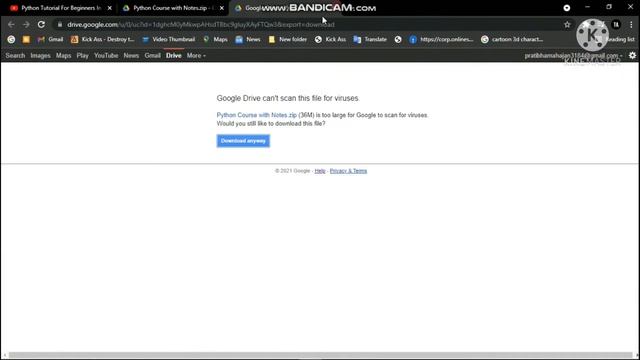Go back using the browser back arrow
This screenshot has height=360, width=640.
[11, 24]
